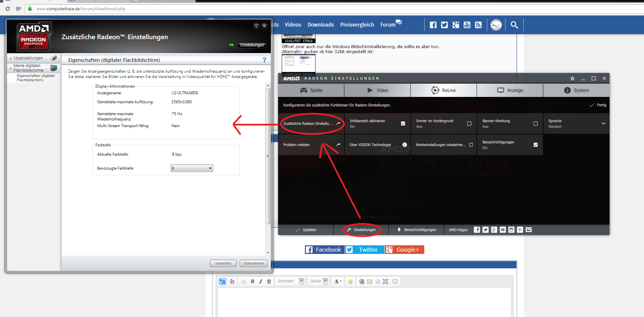The width and height of the screenshot is (644, 317).
Task: Click insert image icon in editor
Action: pos(385,281)
